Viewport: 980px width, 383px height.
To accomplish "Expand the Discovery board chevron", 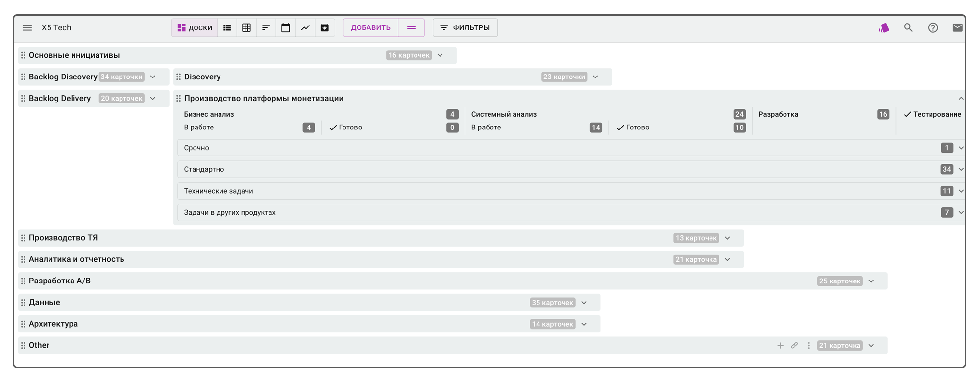I will (595, 77).
